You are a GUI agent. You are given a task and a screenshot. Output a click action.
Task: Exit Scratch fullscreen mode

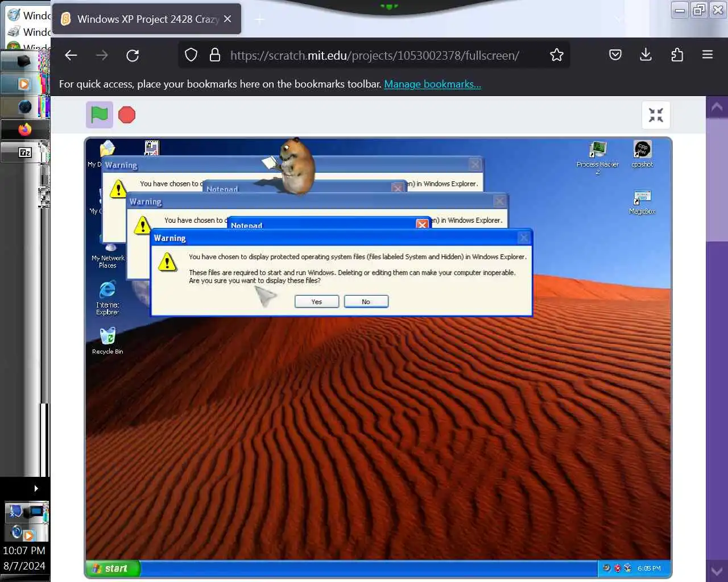pyautogui.click(x=656, y=115)
